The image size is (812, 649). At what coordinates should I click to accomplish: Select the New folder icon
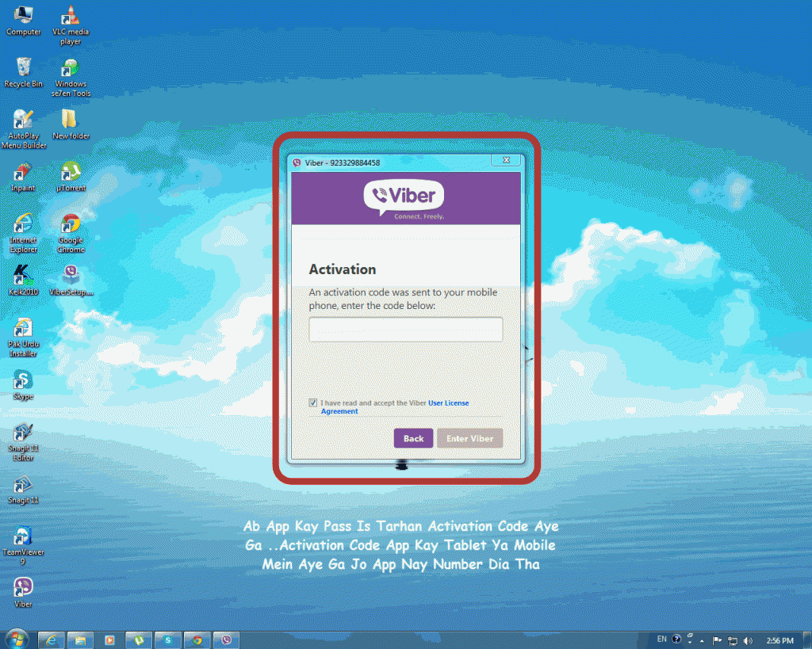71,124
